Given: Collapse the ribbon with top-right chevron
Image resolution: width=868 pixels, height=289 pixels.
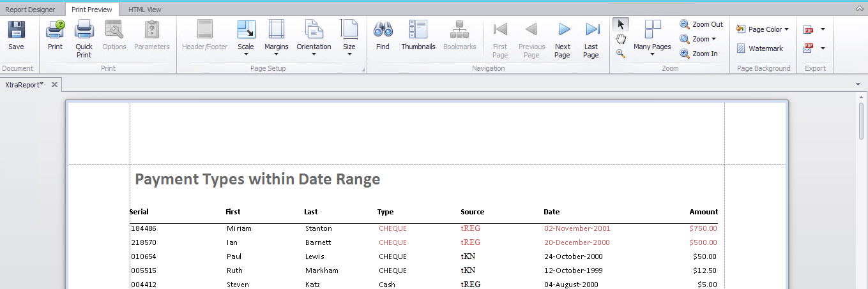Looking at the screenshot, I should [x=860, y=9].
